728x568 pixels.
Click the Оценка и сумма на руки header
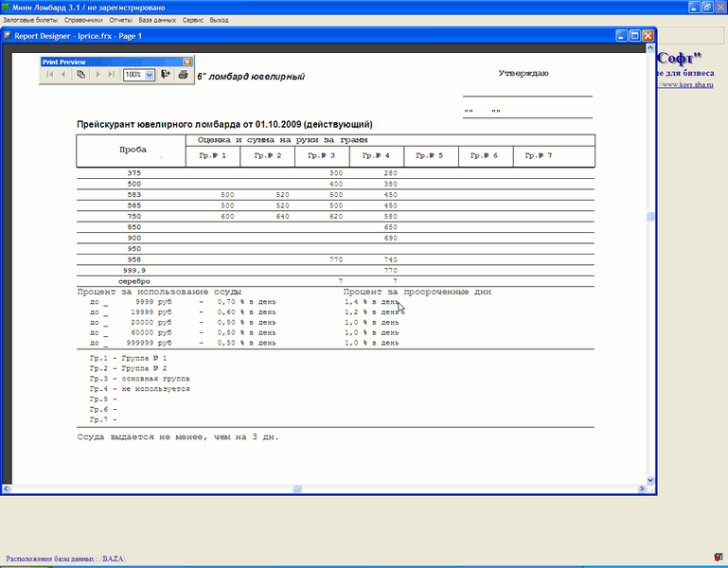point(283,140)
